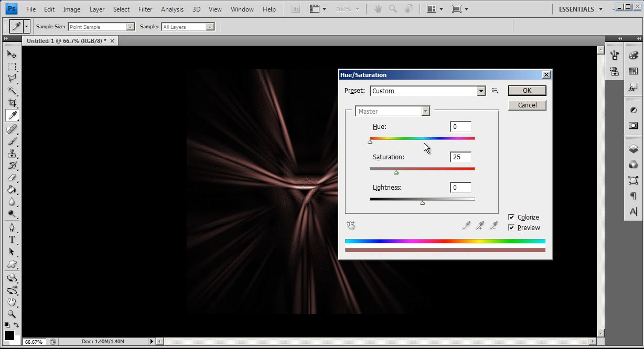The width and height of the screenshot is (644, 349).
Task: Click the on-image adjustment hand icon
Action: [351, 225]
